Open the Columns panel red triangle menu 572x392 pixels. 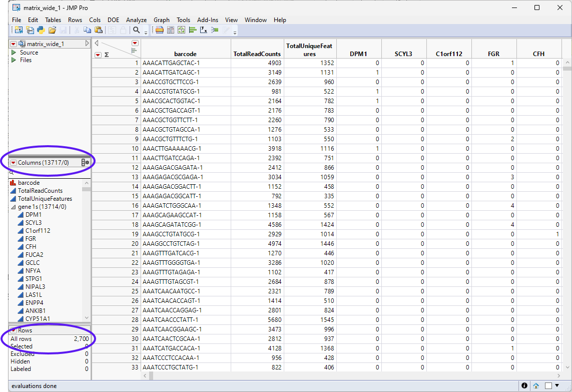point(14,163)
